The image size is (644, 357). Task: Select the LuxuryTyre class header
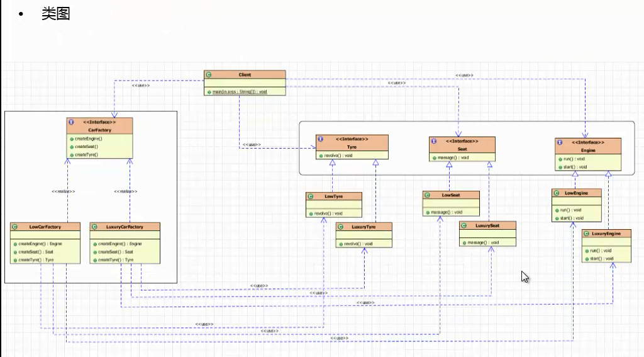pyautogui.click(x=364, y=227)
